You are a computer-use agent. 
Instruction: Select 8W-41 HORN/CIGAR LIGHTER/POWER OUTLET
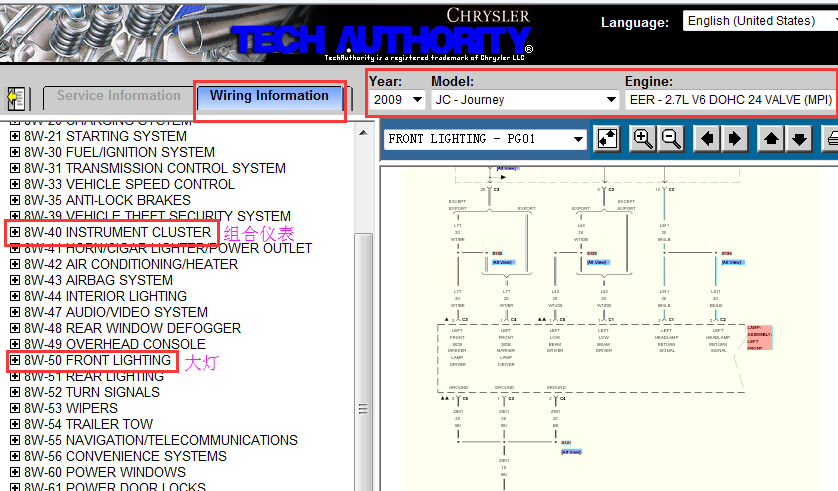tap(168, 248)
